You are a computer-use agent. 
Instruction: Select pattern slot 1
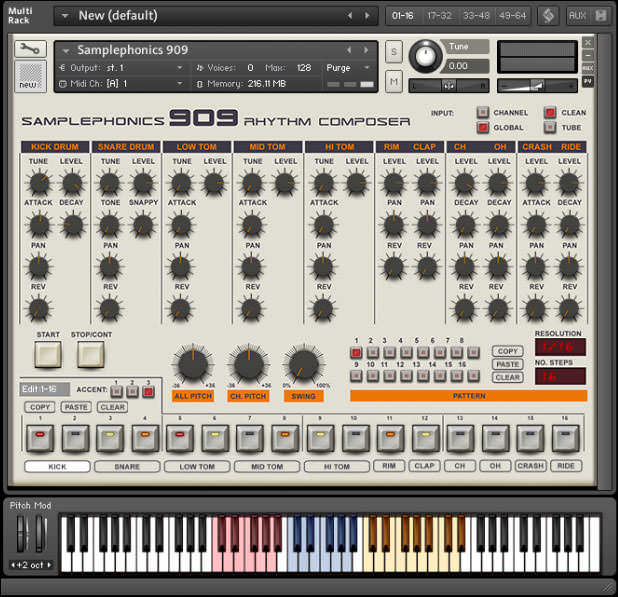pyautogui.click(x=356, y=352)
